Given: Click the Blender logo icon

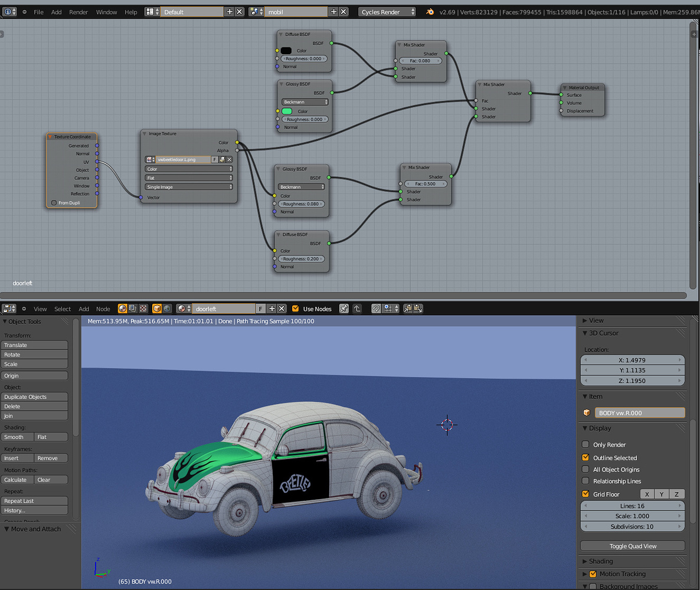Looking at the screenshot, I should [430, 12].
